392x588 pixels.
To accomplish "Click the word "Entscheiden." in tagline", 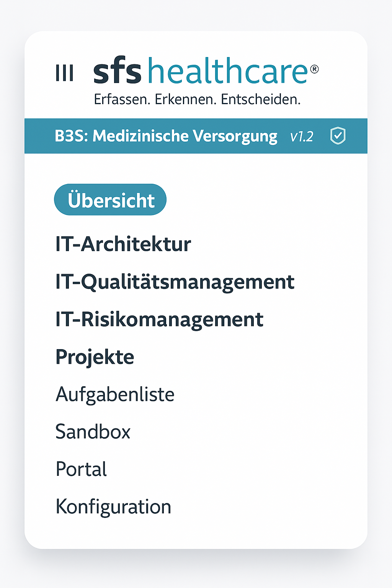I will (261, 100).
